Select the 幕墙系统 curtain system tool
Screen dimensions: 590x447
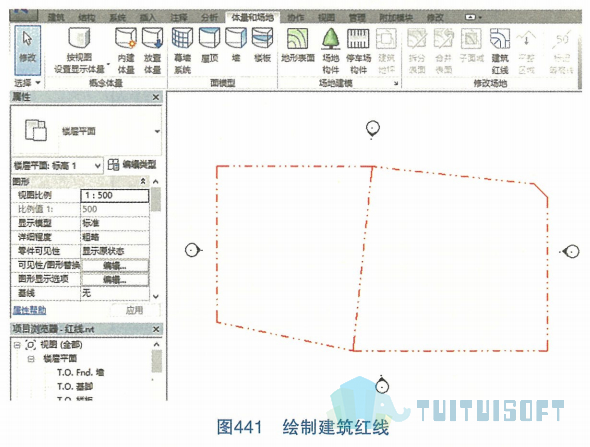182,39
